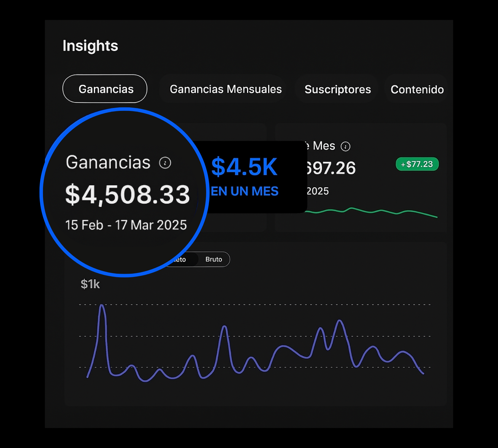Open the 15 Feb - 17 Mar 2025 date range
Screen dimensions: 498x448
[x=126, y=225]
